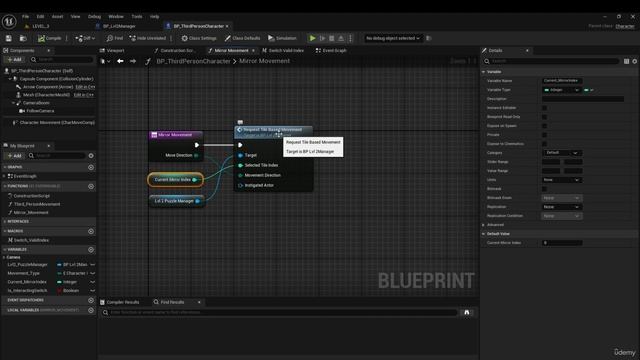Click the green Play button

click(x=312, y=38)
